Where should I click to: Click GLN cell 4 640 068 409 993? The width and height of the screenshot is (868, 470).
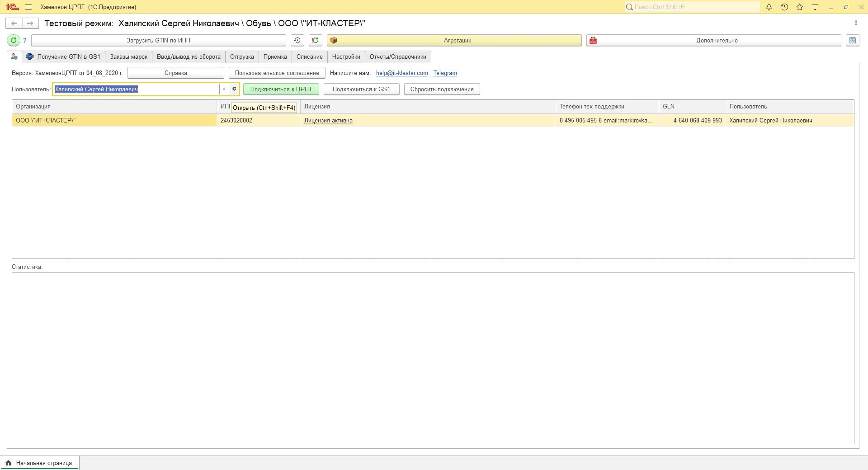pos(692,120)
